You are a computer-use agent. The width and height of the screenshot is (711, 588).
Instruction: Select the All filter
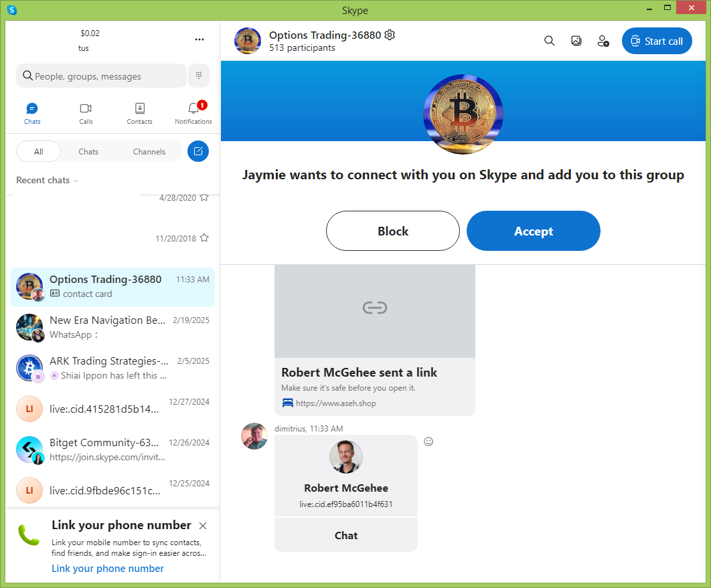click(39, 151)
